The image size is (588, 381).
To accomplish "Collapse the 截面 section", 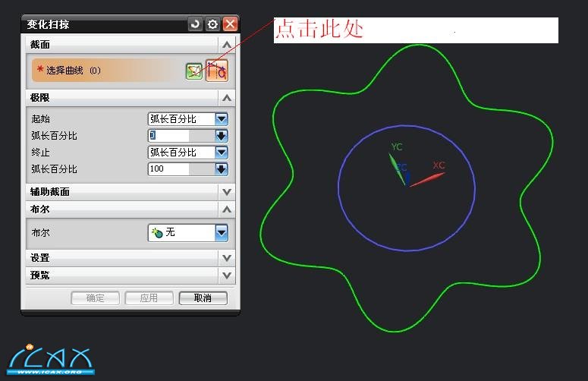I will coord(226,46).
